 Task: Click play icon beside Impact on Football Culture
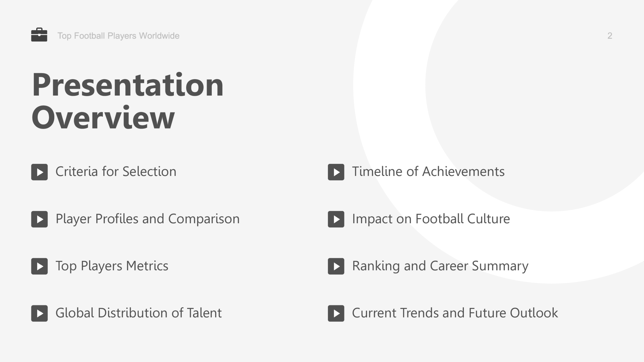pyautogui.click(x=336, y=219)
